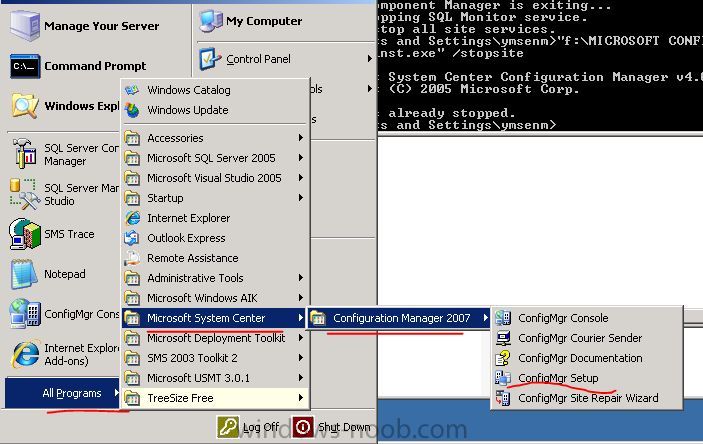
Task: Expand Microsoft SQL Server 2005 submenu arrow
Action: [x=301, y=157]
